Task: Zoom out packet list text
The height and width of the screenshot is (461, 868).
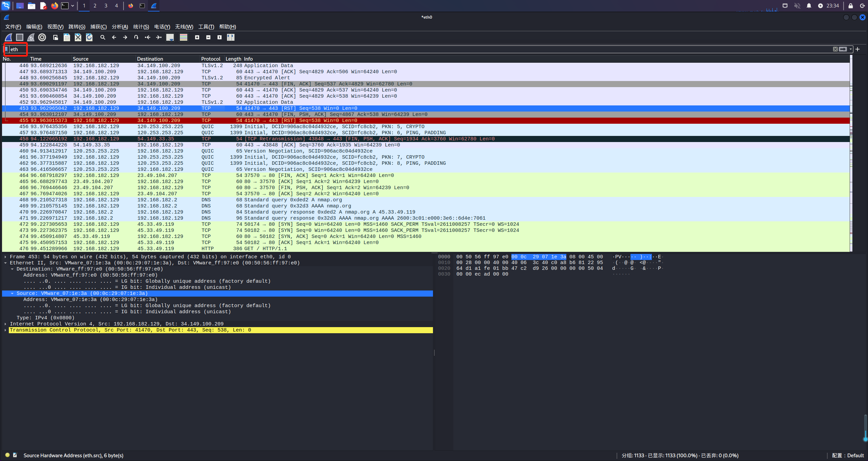Action: (208, 37)
